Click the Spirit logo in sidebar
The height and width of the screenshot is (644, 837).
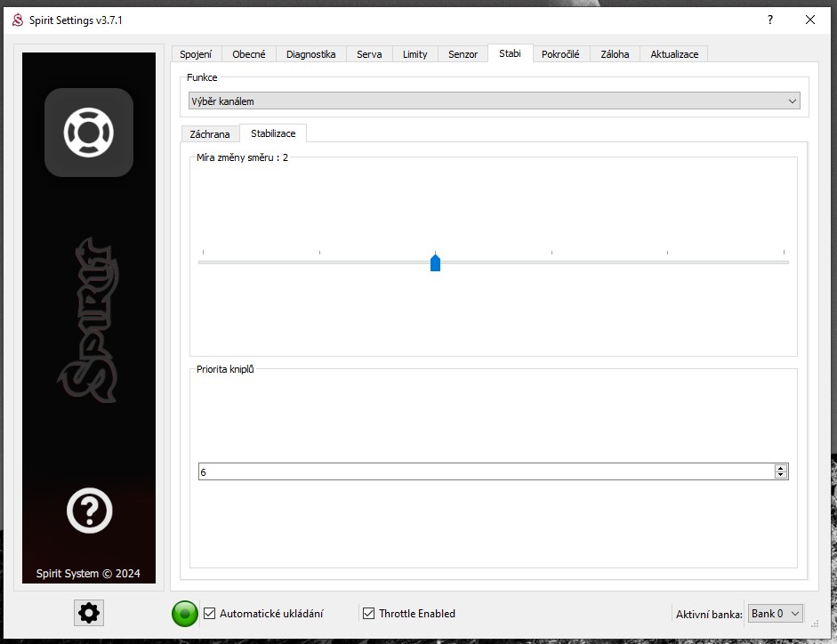coord(89,320)
